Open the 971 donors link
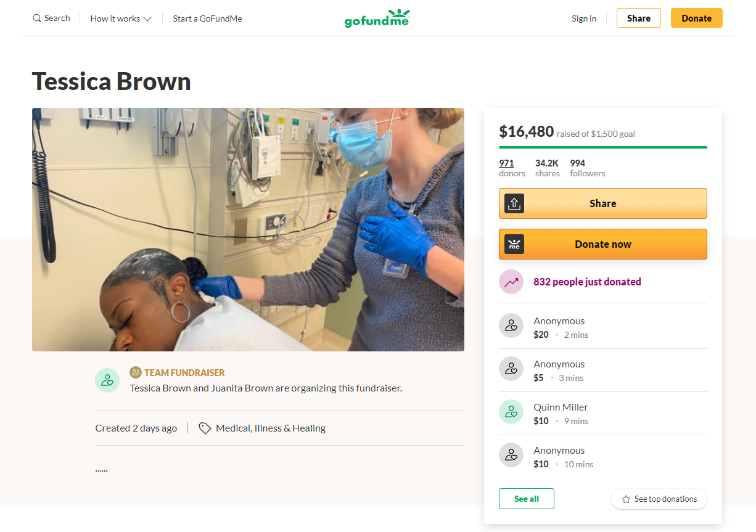Image resolution: width=756 pixels, height=532 pixels. pyautogui.click(x=506, y=163)
